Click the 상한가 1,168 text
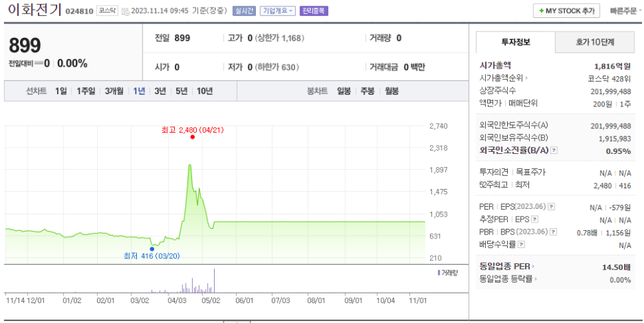 [280, 38]
